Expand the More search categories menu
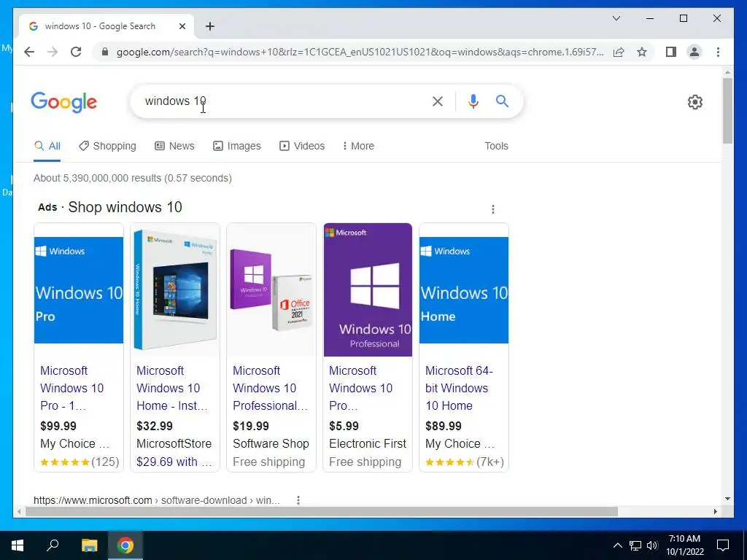The height and width of the screenshot is (560, 747). tap(358, 146)
